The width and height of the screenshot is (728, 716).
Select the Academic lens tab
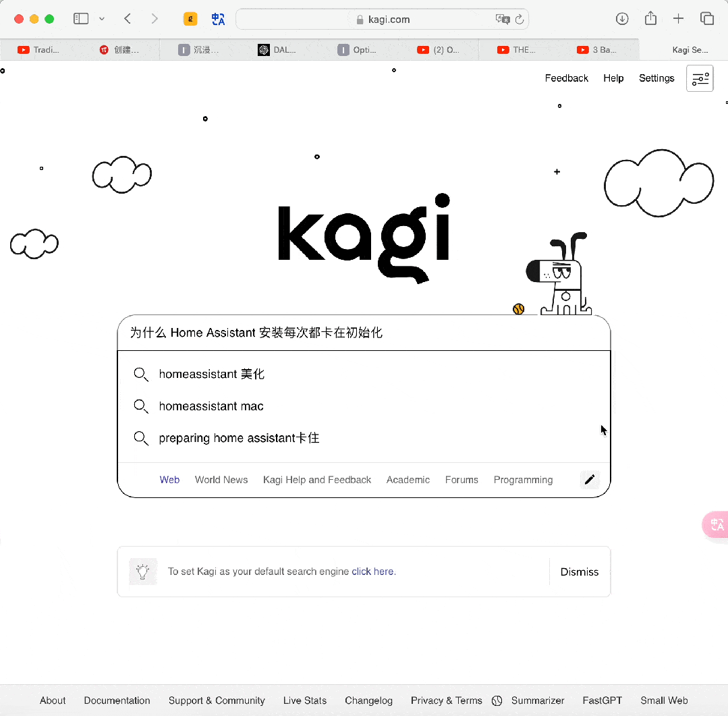point(408,480)
